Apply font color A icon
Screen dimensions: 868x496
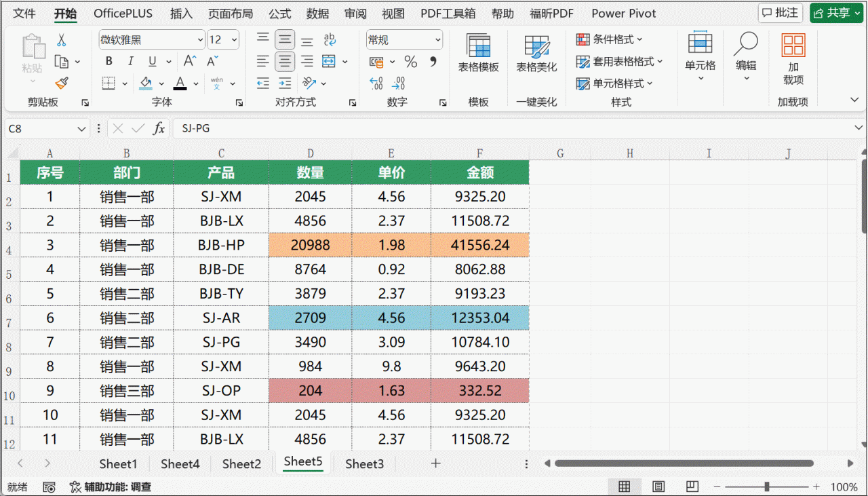(x=180, y=83)
